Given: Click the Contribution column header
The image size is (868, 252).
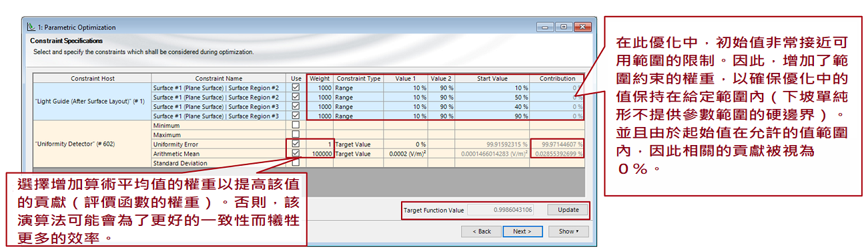Looking at the screenshot, I should [558, 78].
